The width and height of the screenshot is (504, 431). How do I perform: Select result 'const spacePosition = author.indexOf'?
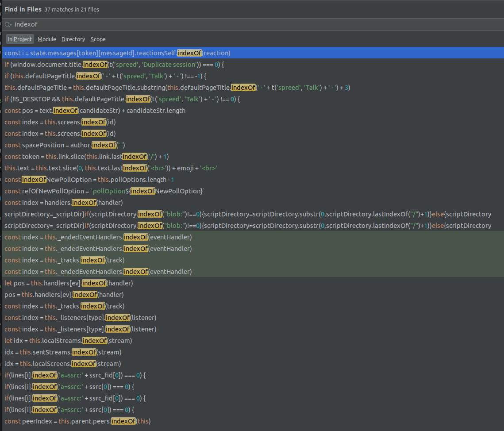pyautogui.click(x=253, y=145)
